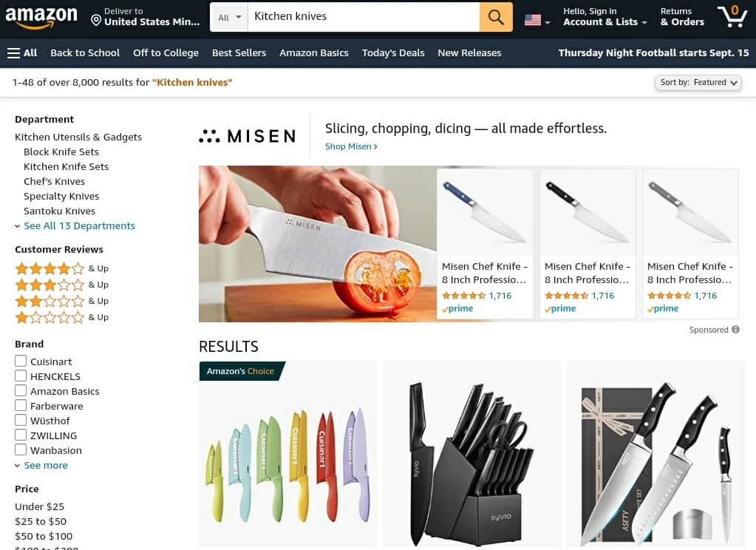The width and height of the screenshot is (756, 550).
Task: Filter by one star & up rating
Action: pyautogui.click(x=62, y=317)
